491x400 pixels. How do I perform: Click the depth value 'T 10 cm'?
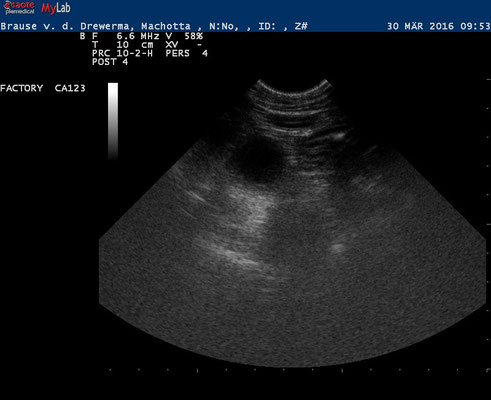123,45
